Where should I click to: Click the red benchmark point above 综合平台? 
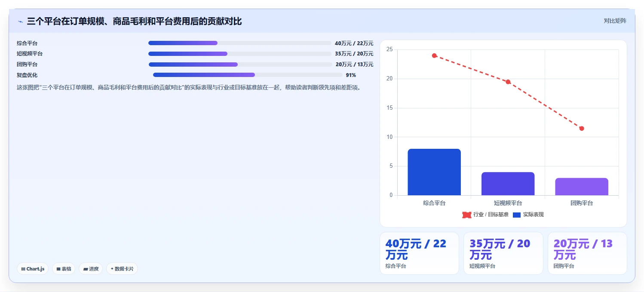(x=434, y=55)
